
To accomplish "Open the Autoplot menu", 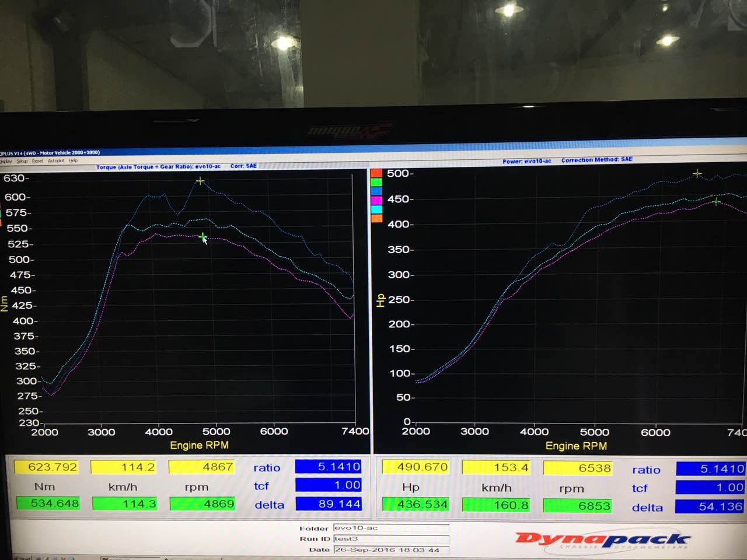I will [56, 160].
